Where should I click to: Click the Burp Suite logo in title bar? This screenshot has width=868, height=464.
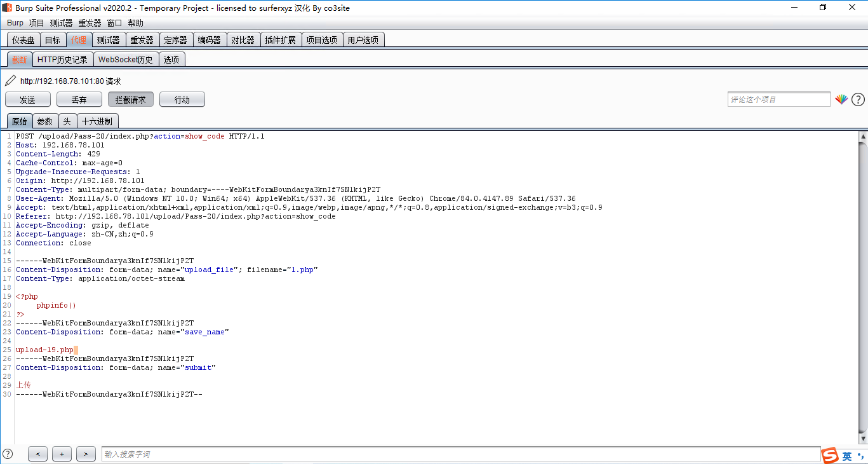pos(7,8)
